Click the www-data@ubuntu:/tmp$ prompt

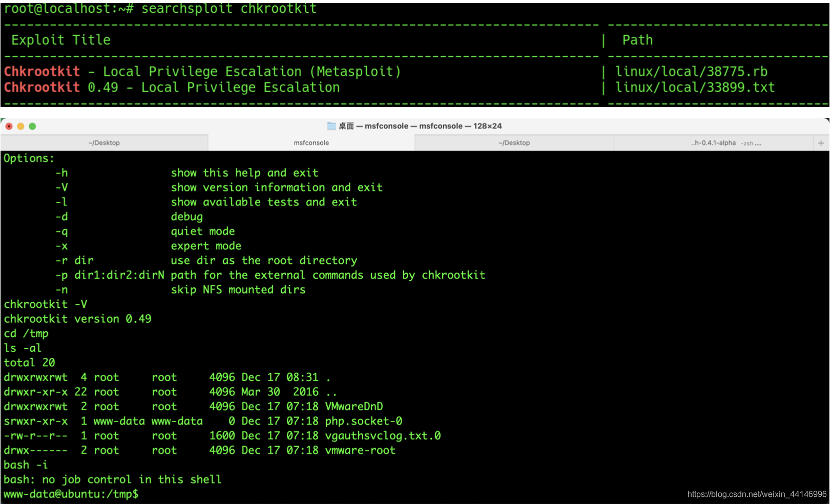coord(71,494)
